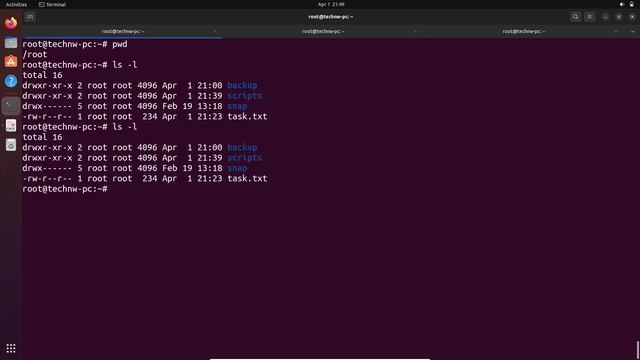Click 'scripts' in the first ls listing
Screen dimensions: 640x360
click(244, 96)
